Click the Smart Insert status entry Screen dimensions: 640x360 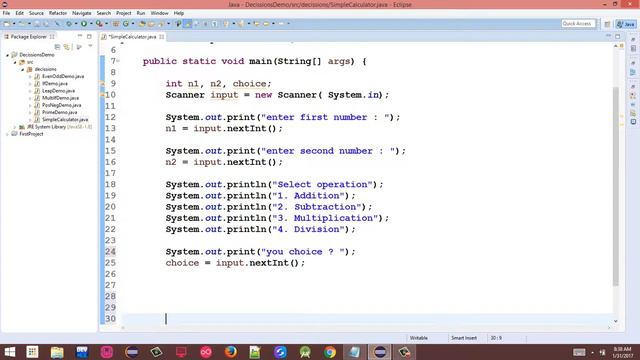[464, 338]
